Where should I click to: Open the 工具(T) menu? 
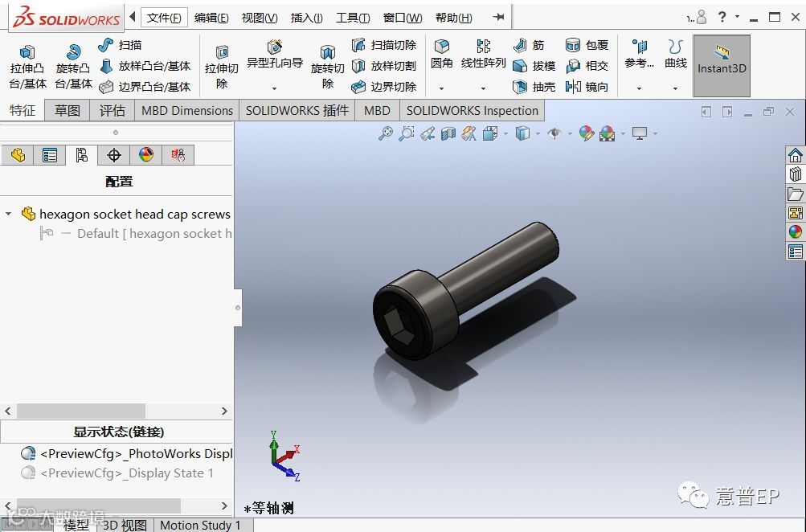(x=353, y=18)
